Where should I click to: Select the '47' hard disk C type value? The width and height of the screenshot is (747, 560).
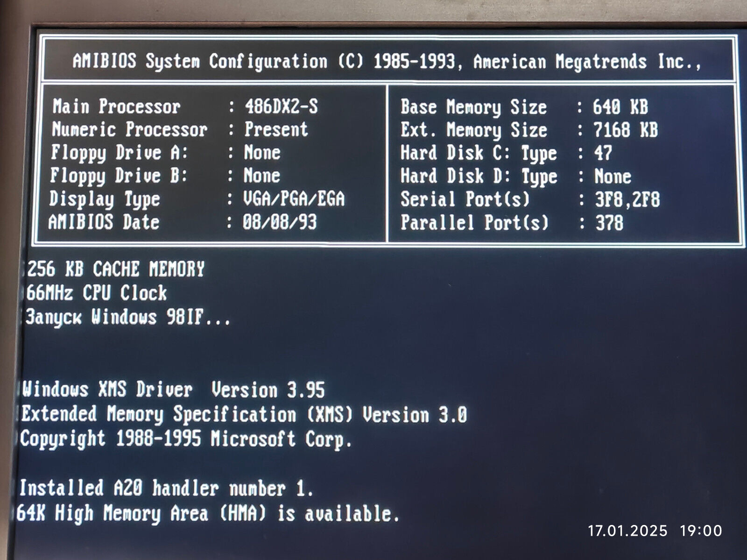(x=603, y=153)
